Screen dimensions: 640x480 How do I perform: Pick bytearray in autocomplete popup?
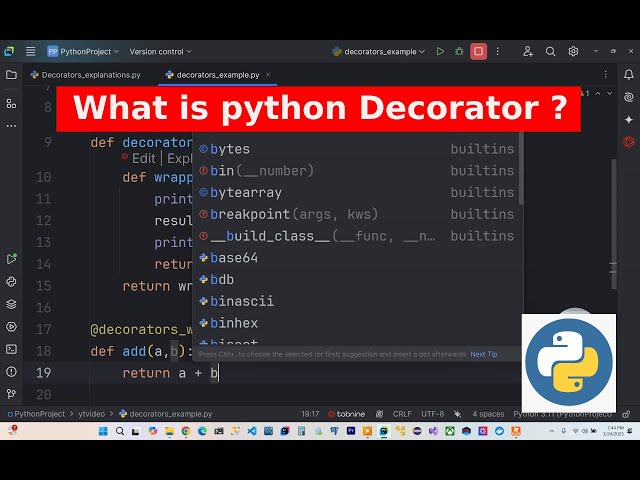356,193
